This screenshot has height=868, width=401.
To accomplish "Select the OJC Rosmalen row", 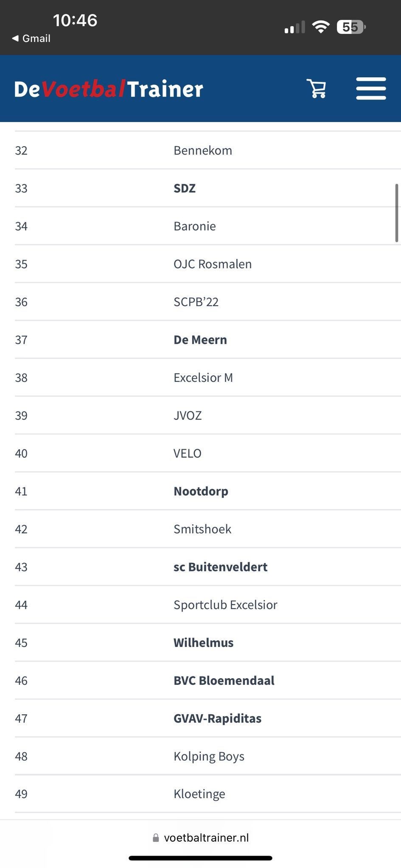I will point(208,264).
